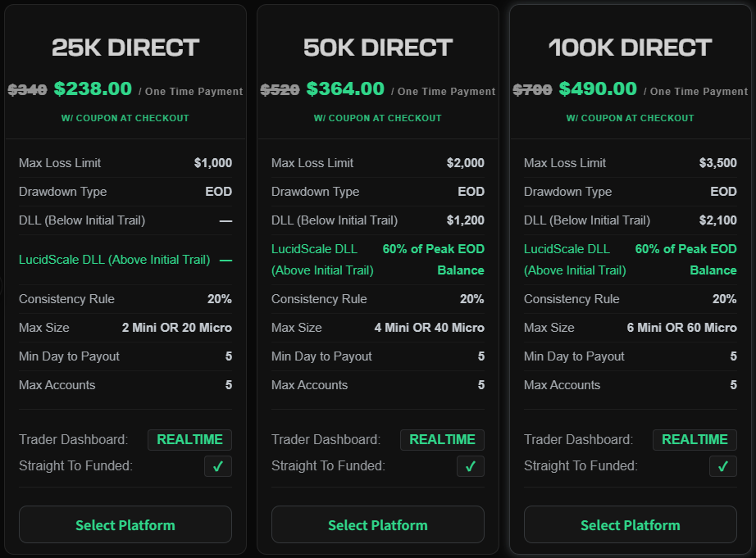Click the 50K DIRECT plan title
This screenshot has width=756, height=558.
click(x=378, y=48)
